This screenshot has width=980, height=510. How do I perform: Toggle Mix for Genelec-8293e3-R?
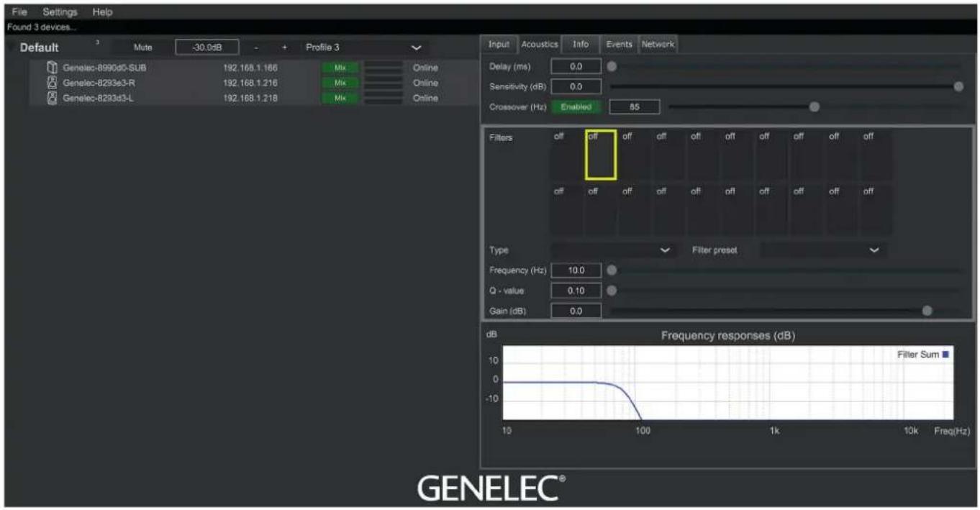point(340,83)
